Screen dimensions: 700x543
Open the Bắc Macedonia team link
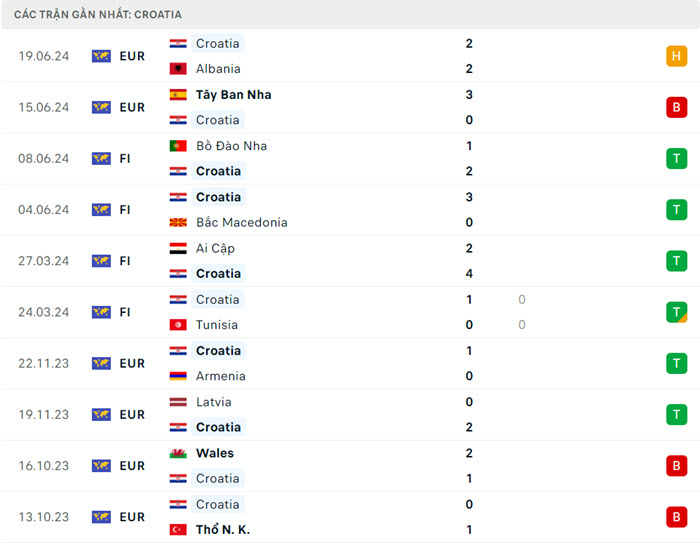pos(241,223)
